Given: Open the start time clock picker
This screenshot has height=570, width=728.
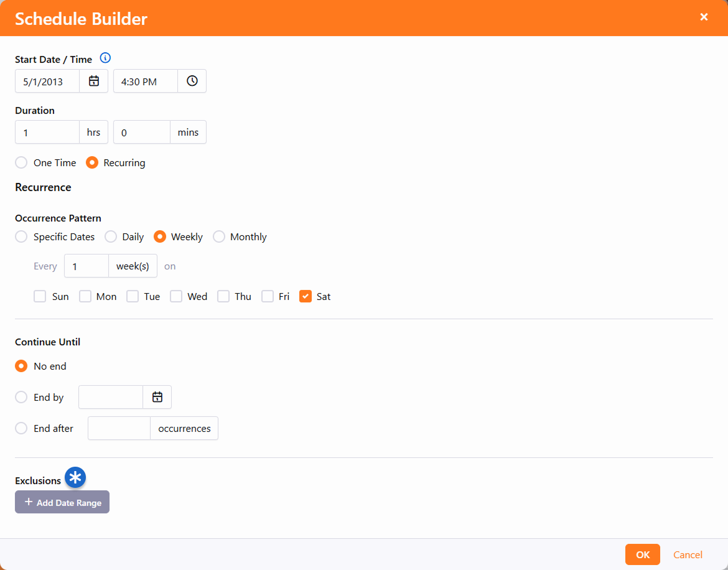Looking at the screenshot, I should [192, 81].
